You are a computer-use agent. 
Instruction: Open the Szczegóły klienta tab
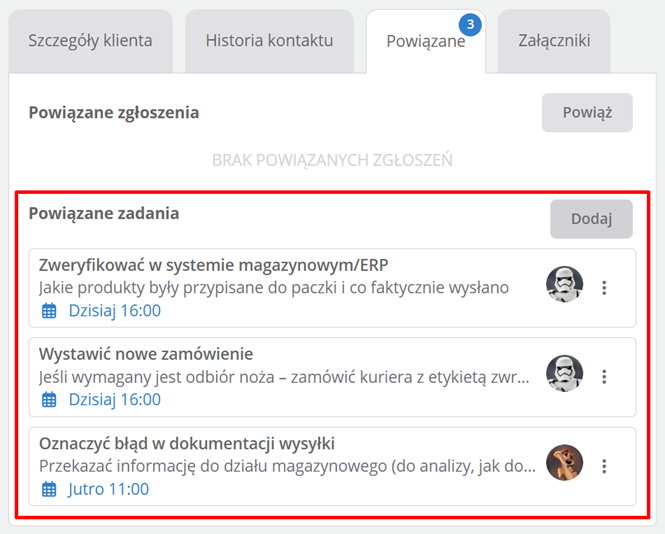coord(91,41)
